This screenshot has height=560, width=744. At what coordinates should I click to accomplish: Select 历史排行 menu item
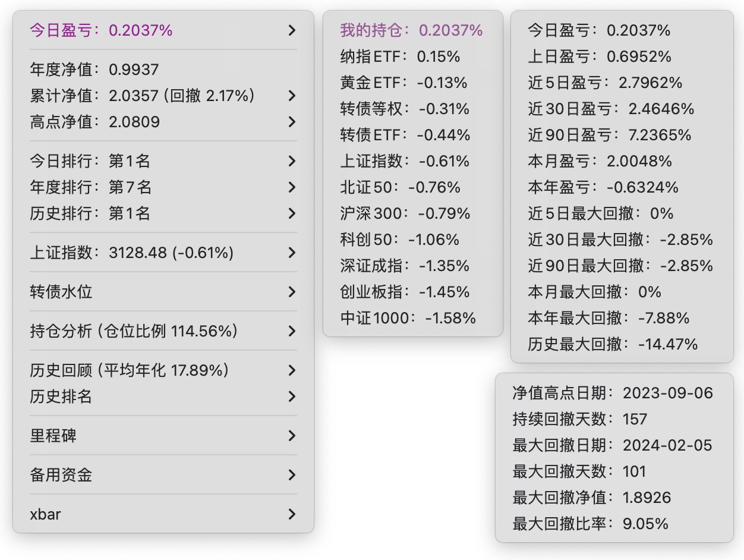(90, 213)
